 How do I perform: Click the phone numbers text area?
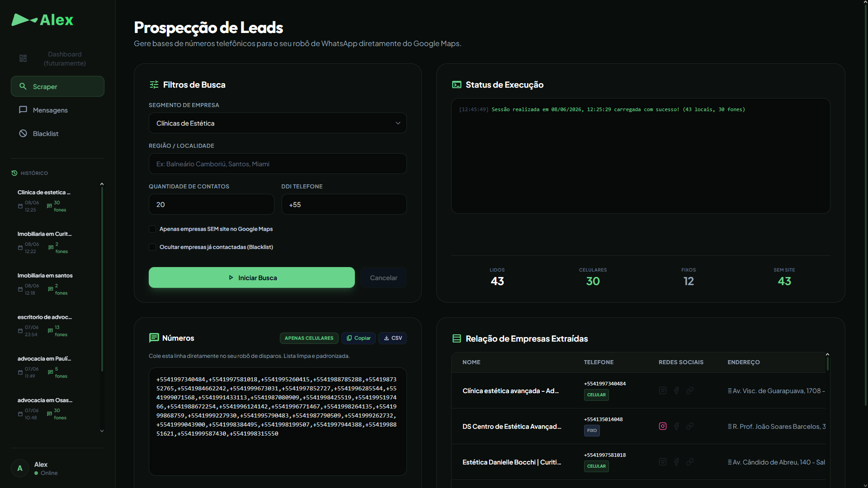pos(278,421)
